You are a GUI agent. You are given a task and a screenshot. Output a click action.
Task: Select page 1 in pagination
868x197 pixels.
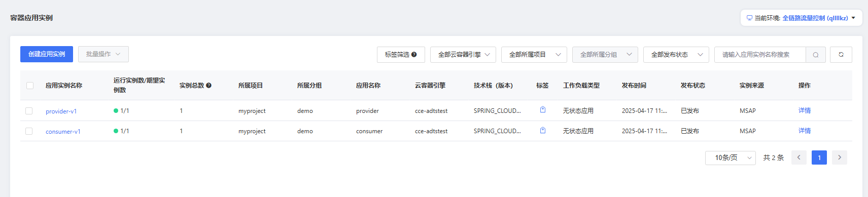(819, 157)
